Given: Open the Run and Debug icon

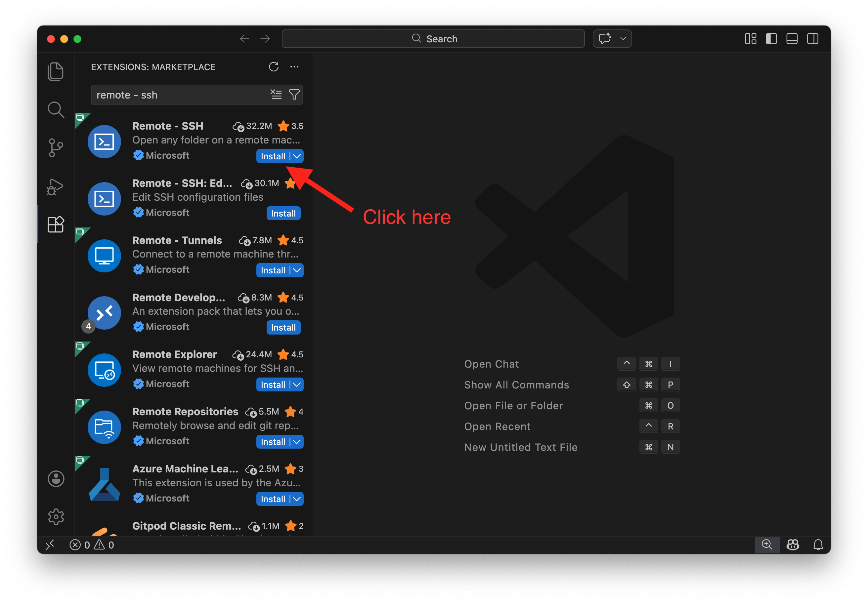Looking at the screenshot, I should (56, 186).
